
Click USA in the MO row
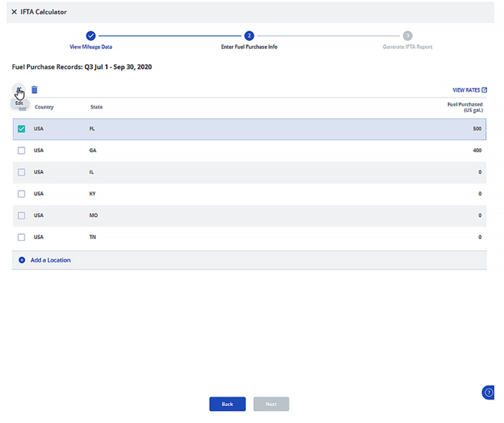coord(39,215)
